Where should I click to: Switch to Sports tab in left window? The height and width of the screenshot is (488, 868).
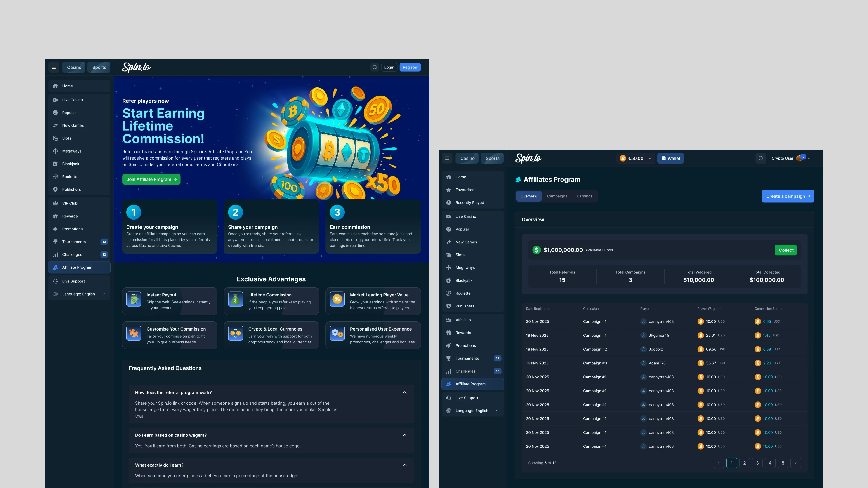[x=99, y=67]
